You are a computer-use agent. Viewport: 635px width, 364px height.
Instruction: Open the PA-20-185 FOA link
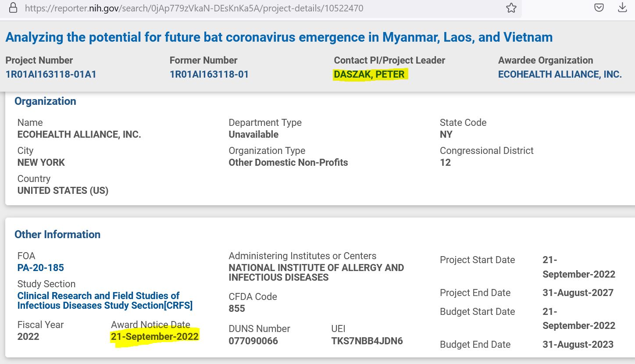tap(41, 268)
